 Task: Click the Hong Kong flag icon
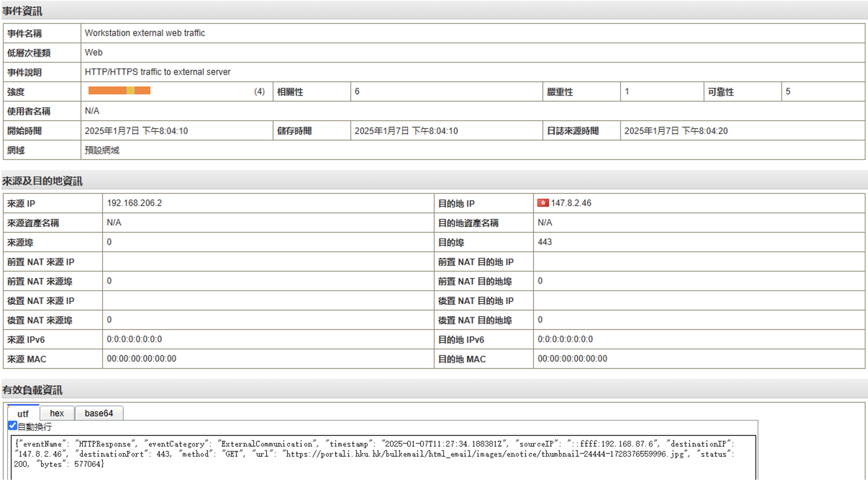(x=543, y=203)
